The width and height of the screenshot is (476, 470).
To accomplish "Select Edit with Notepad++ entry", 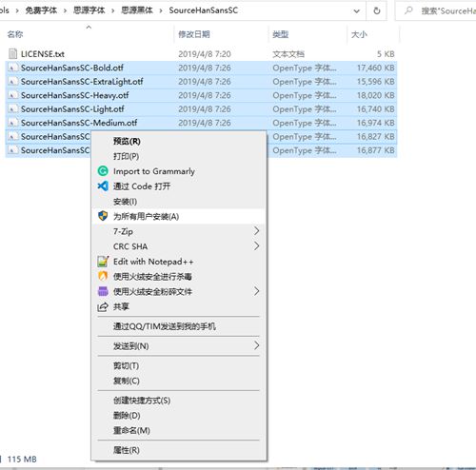I will point(178,262).
